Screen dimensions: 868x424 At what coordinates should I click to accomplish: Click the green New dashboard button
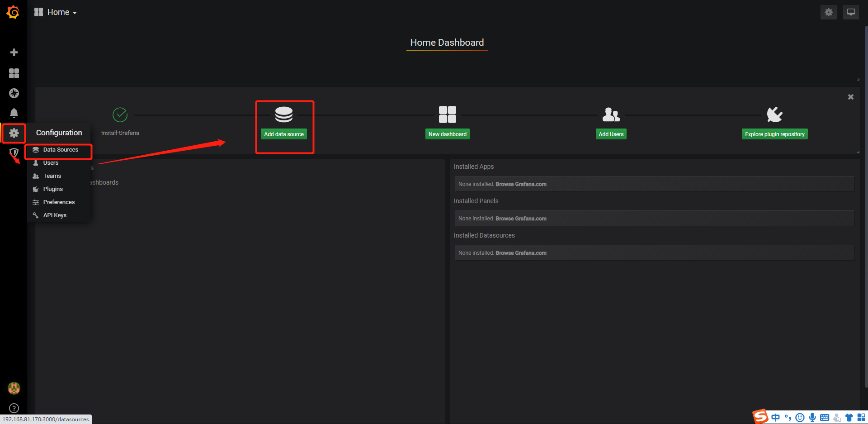[448, 134]
